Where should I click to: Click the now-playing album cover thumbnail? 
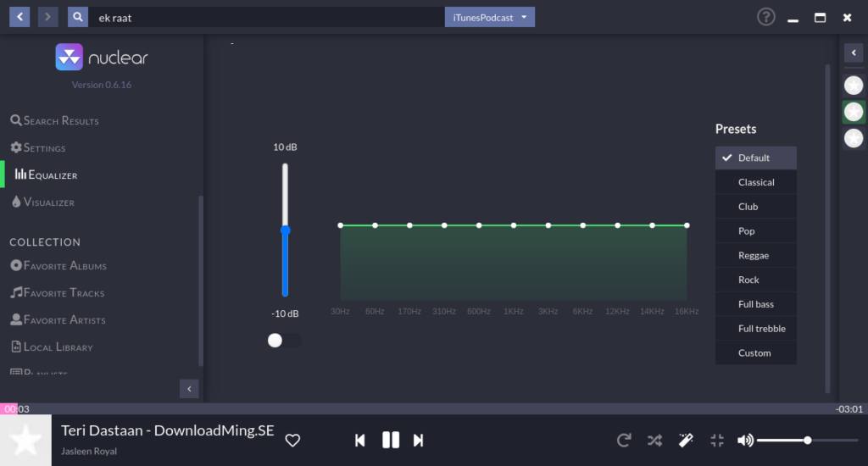point(25,441)
